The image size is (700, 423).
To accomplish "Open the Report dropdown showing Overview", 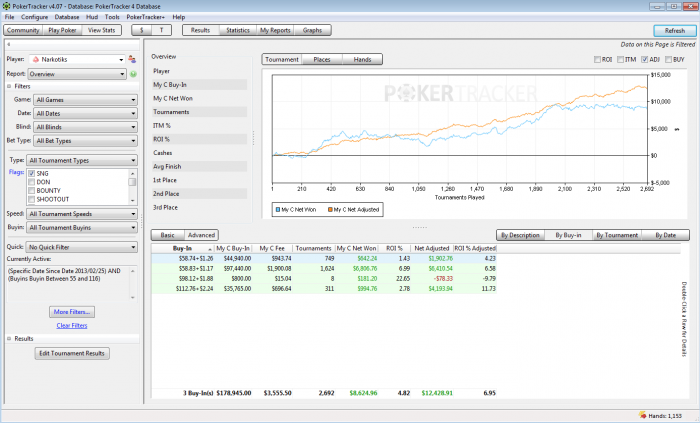I will coord(77,74).
